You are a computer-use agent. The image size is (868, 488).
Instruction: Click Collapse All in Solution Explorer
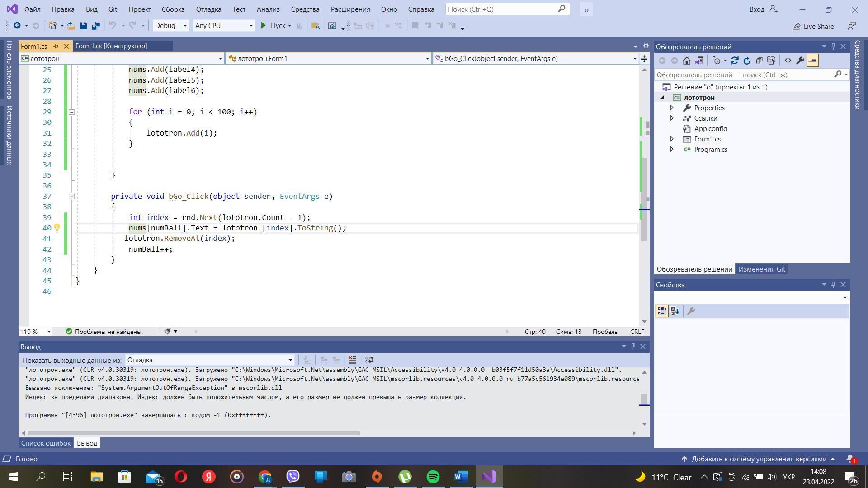pyautogui.click(x=759, y=61)
